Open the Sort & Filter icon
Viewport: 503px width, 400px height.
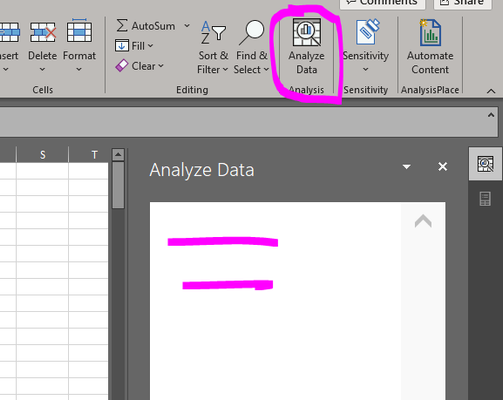point(213,32)
